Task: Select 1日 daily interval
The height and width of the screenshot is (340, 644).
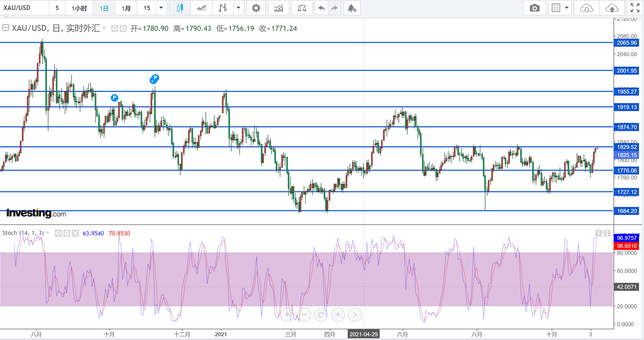Action: (x=104, y=8)
